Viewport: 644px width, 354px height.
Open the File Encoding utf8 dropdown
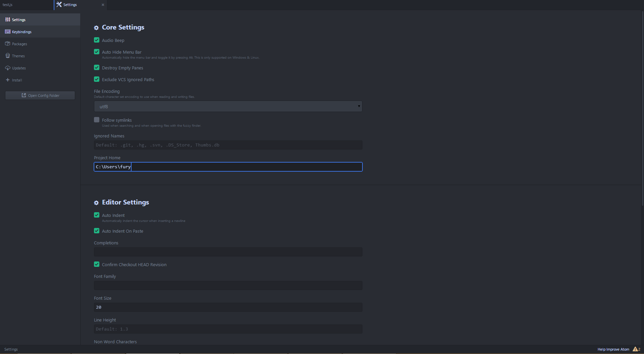point(228,107)
